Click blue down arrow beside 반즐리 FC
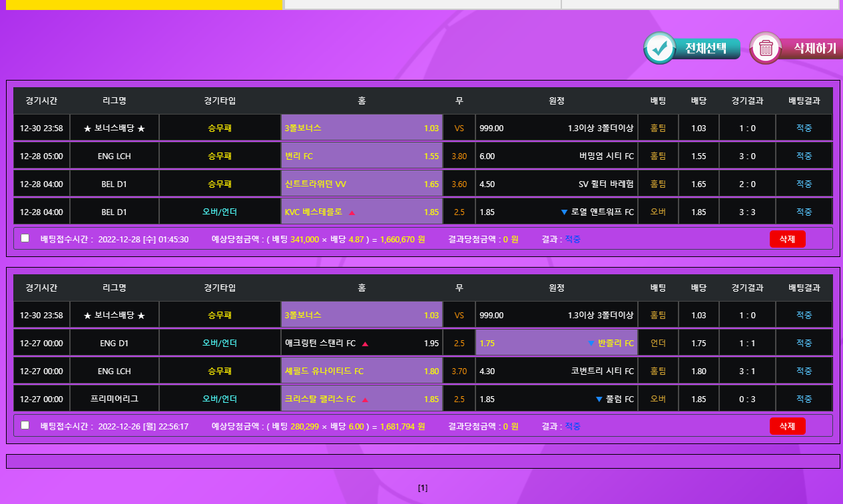Screen dimensions: 843x504 [x=591, y=344]
